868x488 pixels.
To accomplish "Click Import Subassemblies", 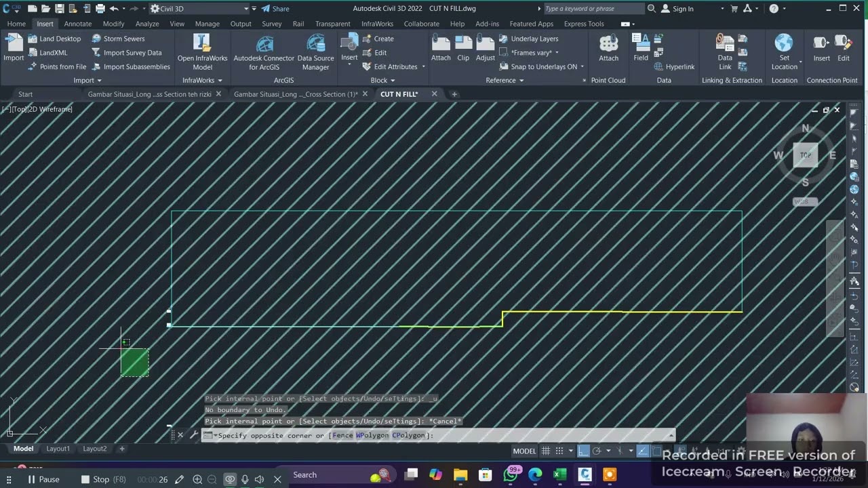I will (x=131, y=67).
